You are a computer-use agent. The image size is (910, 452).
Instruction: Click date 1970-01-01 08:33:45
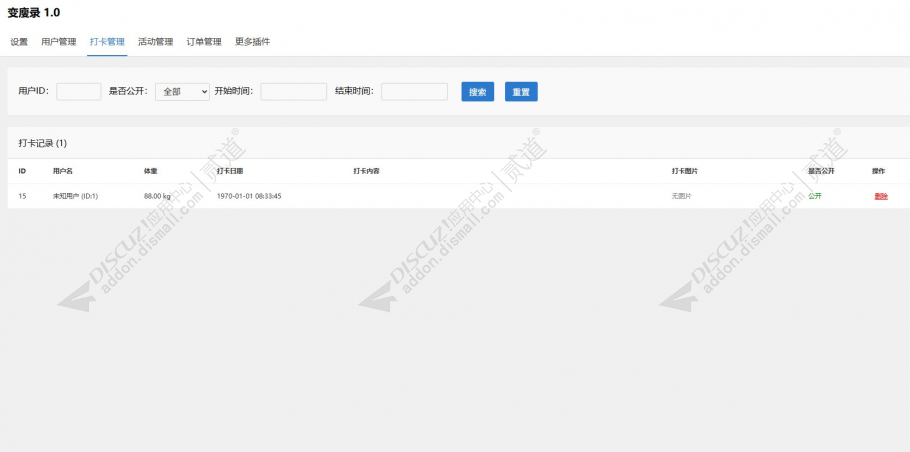[249, 196]
